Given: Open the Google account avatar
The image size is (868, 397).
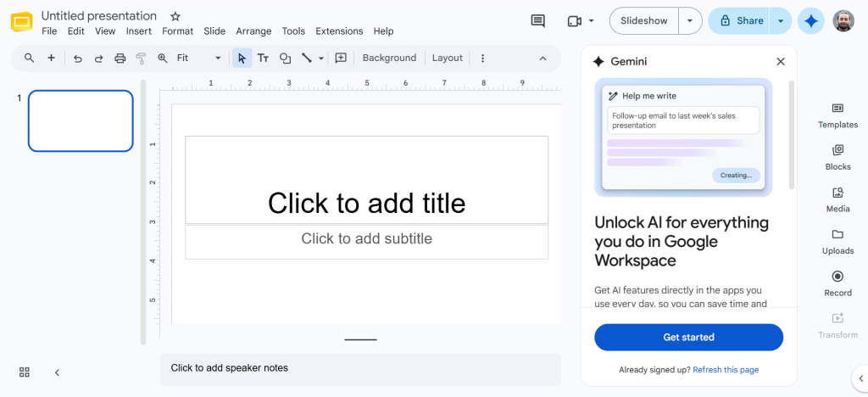Looking at the screenshot, I should click(843, 21).
